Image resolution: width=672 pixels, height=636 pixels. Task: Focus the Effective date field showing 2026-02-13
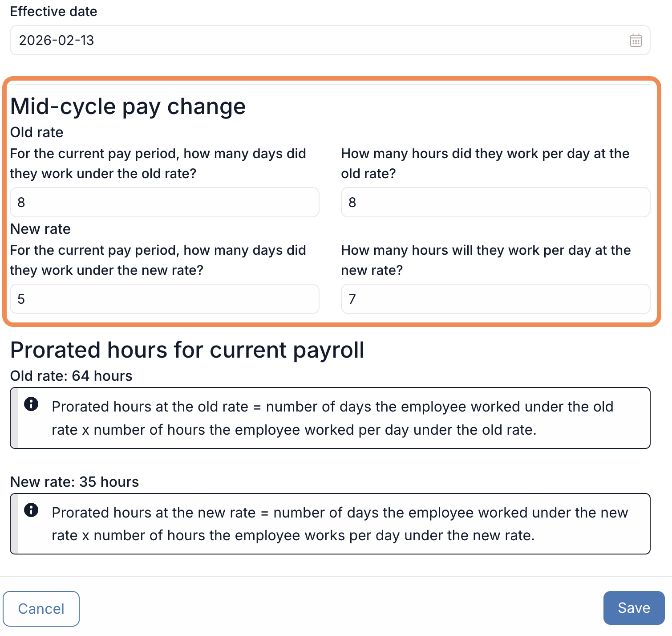click(330, 40)
